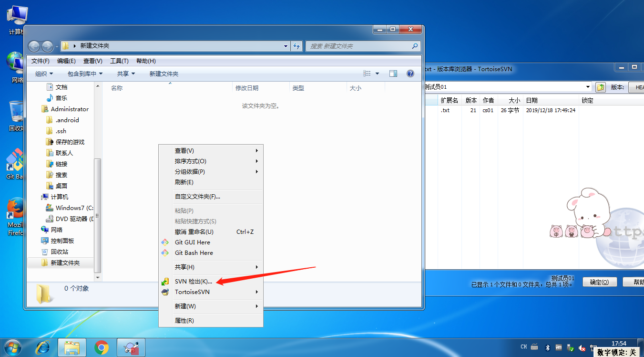Open URL dropdown in TortoiseSVN browser

pyautogui.click(x=588, y=87)
